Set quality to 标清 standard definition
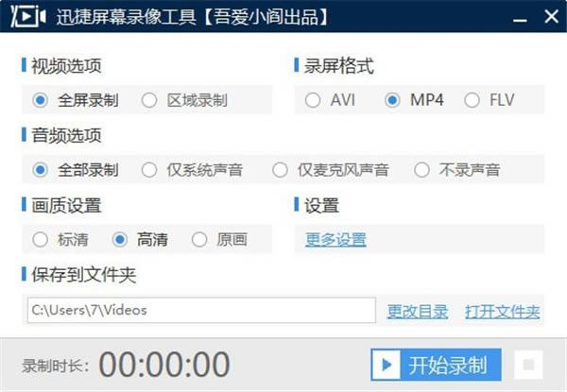567x392 pixels. [40, 239]
